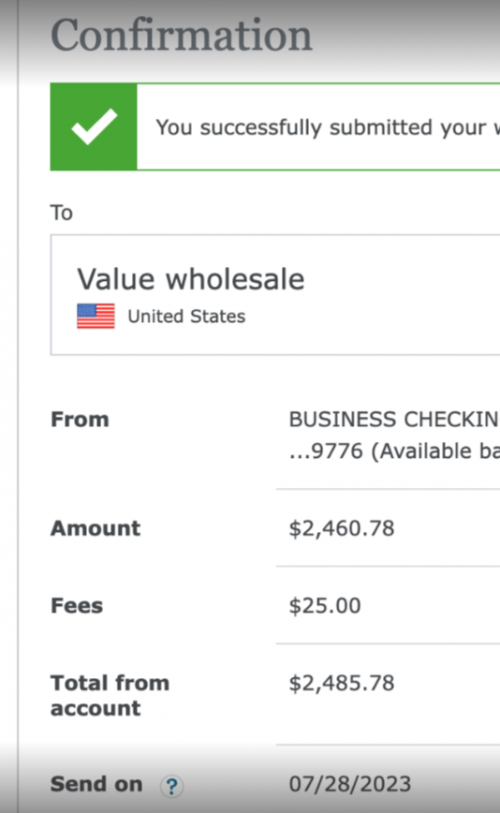Click the Amount row label

(x=95, y=528)
